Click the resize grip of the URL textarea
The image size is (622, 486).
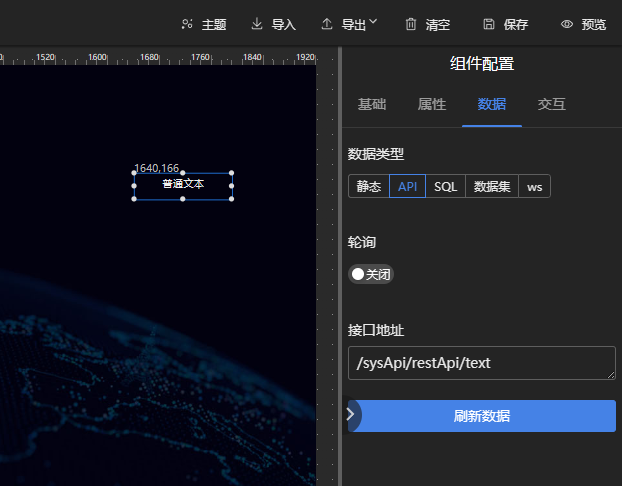tap(611, 375)
